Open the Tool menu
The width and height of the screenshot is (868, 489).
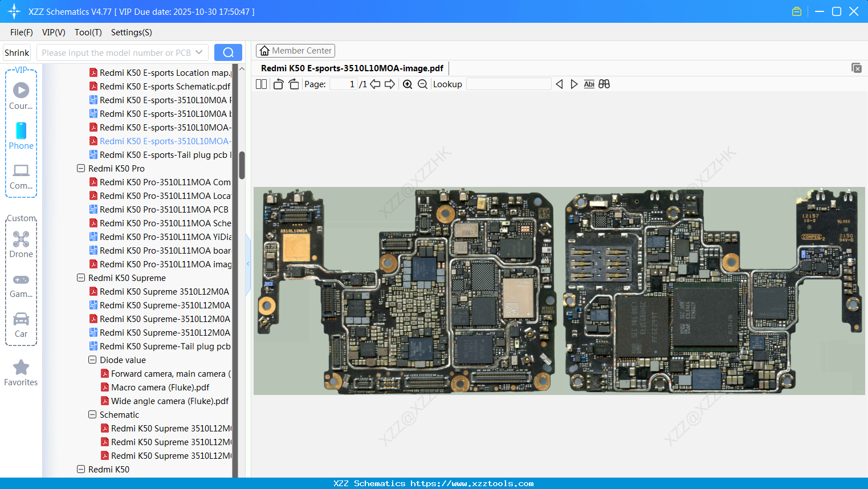pos(87,32)
